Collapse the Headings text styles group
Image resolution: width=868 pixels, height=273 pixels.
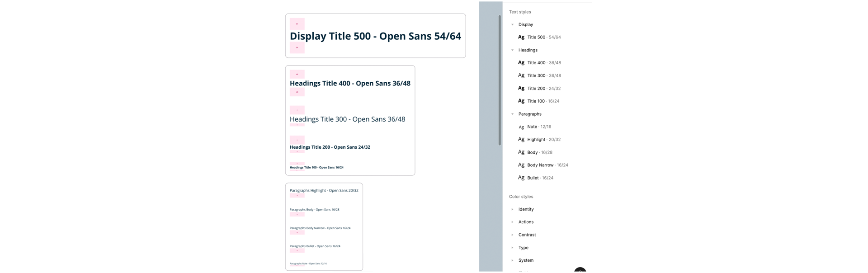pyautogui.click(x=512, y=50)
